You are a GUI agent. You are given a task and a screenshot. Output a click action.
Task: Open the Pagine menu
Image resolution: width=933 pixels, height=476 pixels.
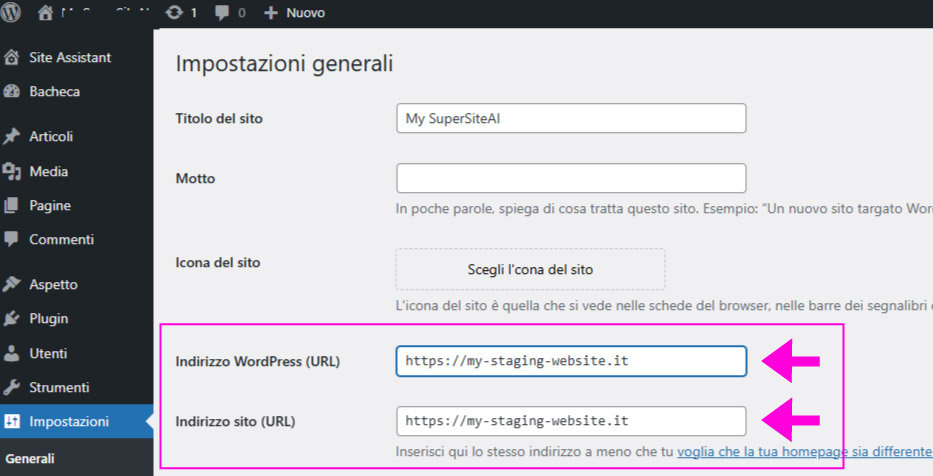(49, 206)
